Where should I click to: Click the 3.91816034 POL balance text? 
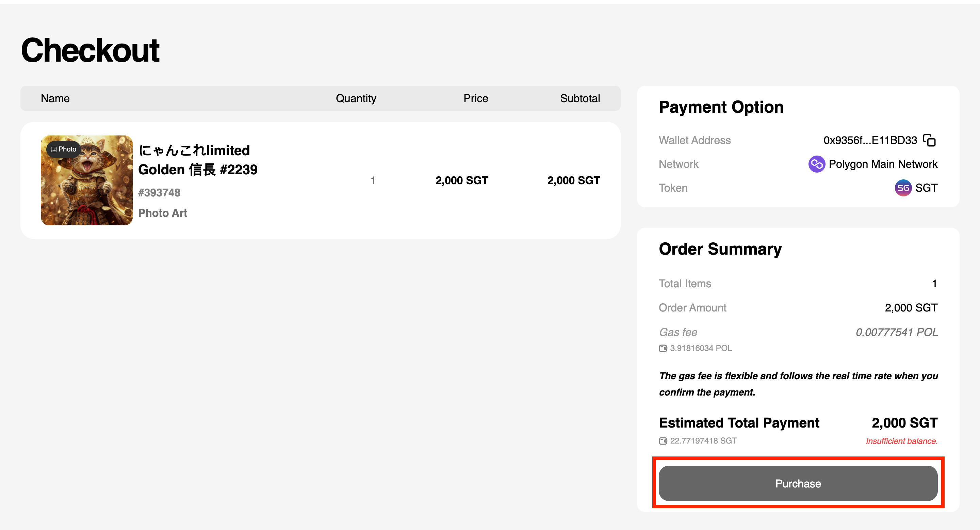tap(701, 348)
